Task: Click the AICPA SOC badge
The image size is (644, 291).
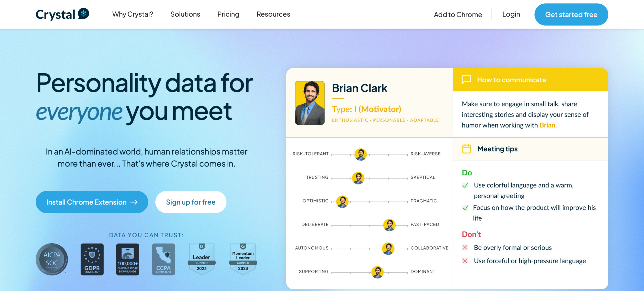Action: [52, 259]
